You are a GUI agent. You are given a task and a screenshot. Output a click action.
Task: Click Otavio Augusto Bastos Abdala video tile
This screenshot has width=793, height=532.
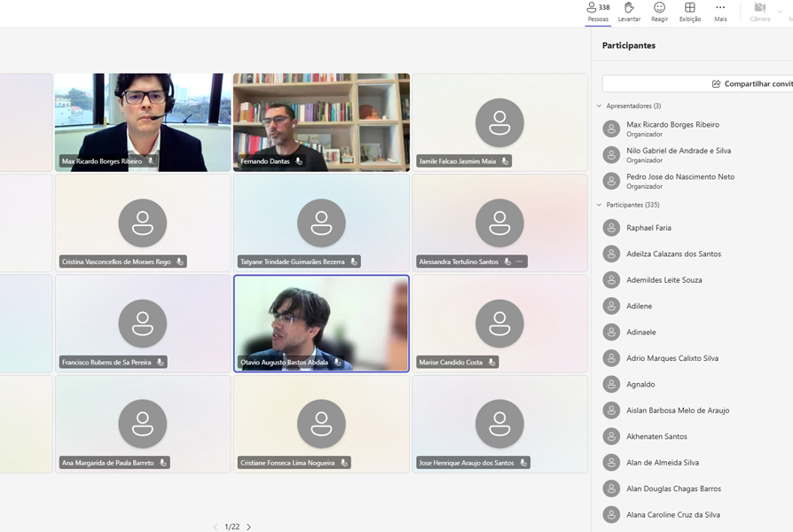coord(321,324)
